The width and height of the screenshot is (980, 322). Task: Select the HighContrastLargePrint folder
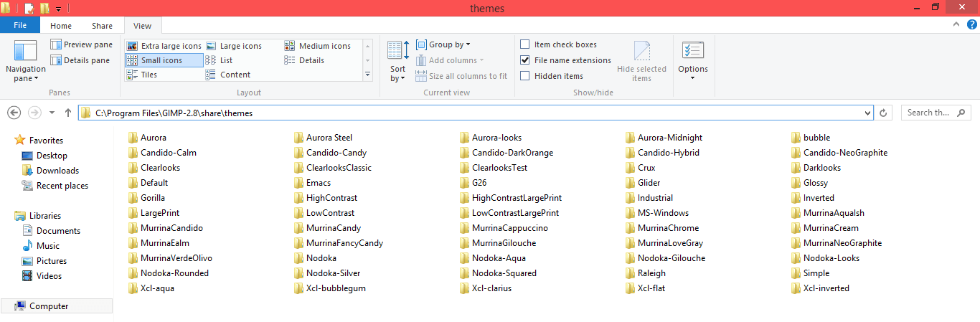tap(511, 198)
